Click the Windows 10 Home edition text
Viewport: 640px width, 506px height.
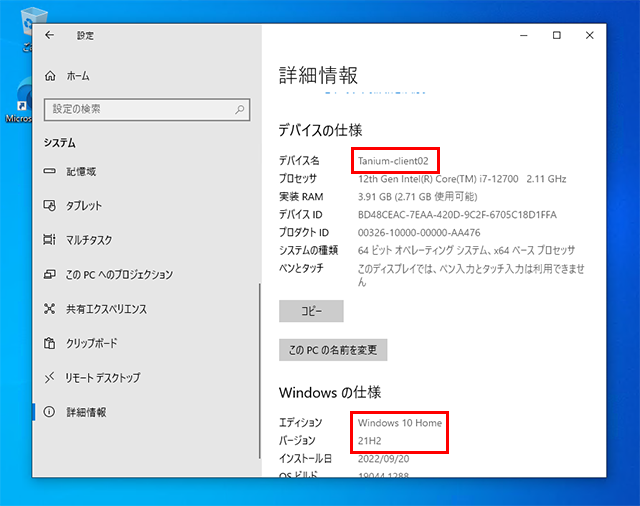[x=400, y=423]
